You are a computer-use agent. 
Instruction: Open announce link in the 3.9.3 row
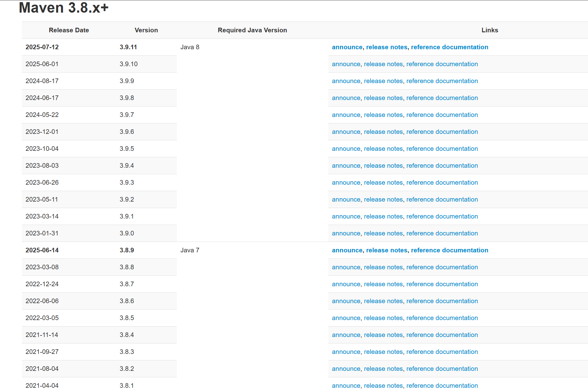346,182
